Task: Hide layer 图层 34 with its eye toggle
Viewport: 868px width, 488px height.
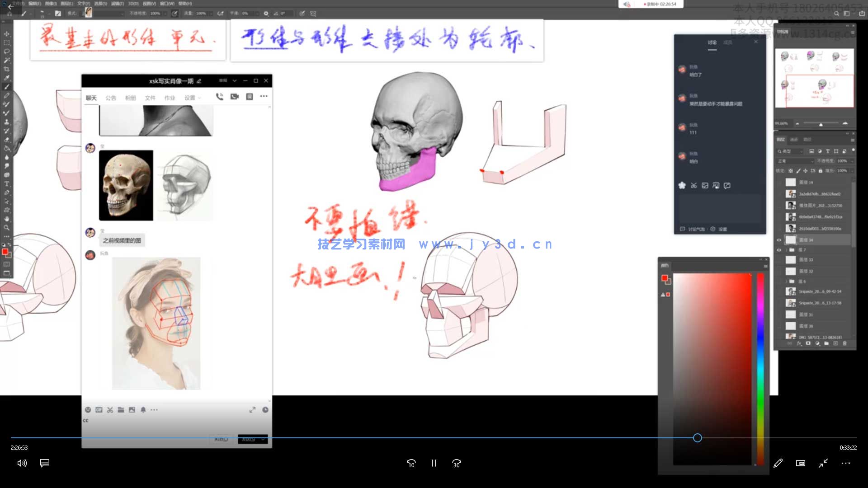Action: click(x=778, y=239)
